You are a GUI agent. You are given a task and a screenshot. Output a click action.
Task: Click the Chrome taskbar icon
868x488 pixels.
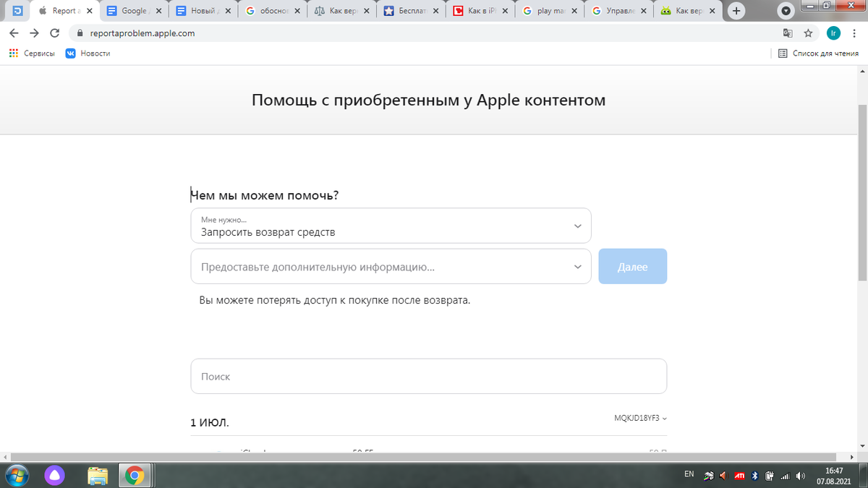click(x=135, y=475)
